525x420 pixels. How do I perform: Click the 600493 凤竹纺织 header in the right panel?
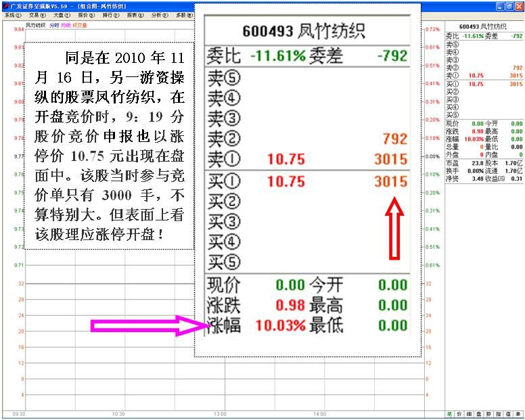click(x=483, y=26)
